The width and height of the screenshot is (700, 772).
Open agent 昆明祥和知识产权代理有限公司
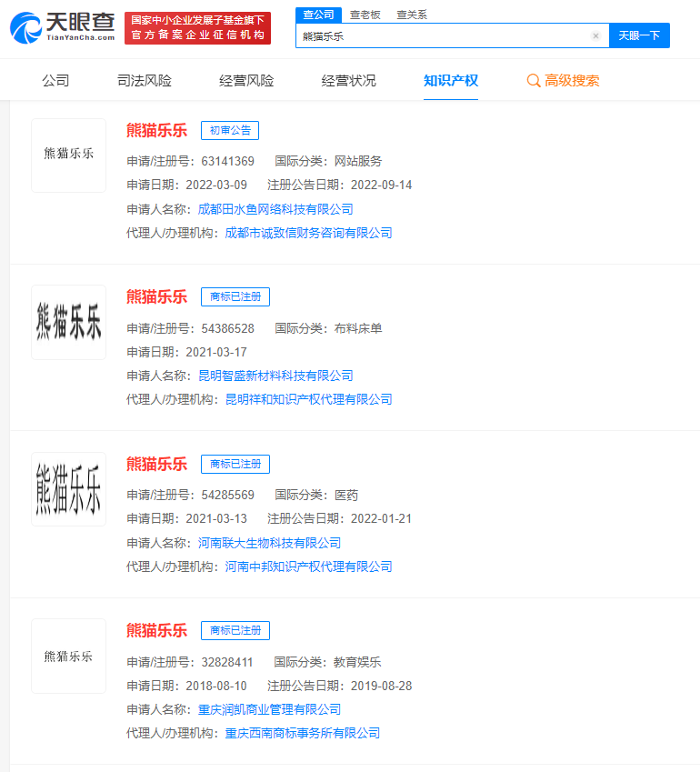pyautogui.click(x=308, y=399)
